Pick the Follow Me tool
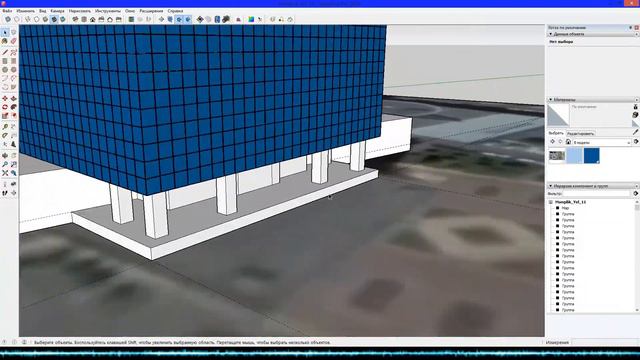This screenshot has height=360, width=640. click(13, 107)
